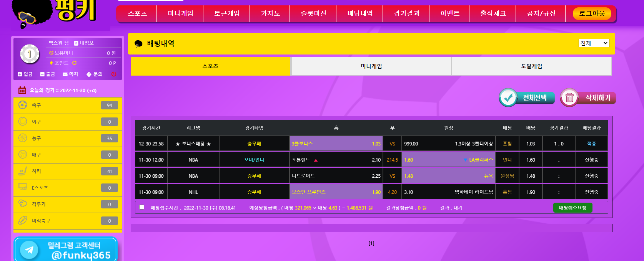Open the calendar icon for today's games
Image resolution: width=644 pixels, height=261 pixels.
[x=22, y=90]
